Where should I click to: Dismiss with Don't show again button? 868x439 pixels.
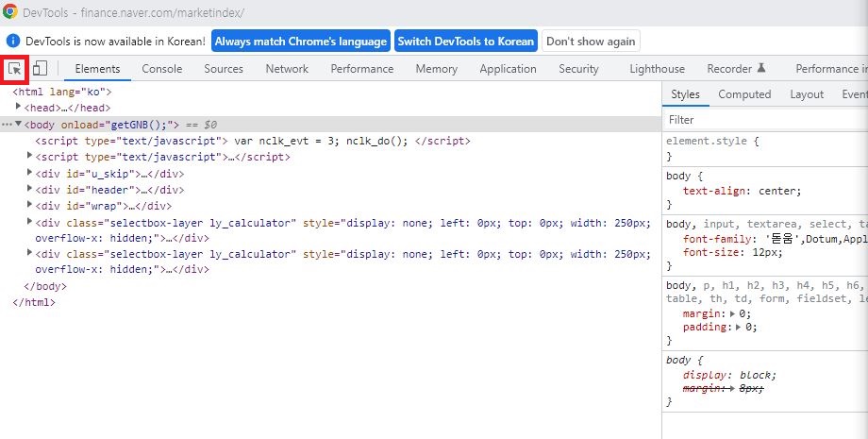591,41
